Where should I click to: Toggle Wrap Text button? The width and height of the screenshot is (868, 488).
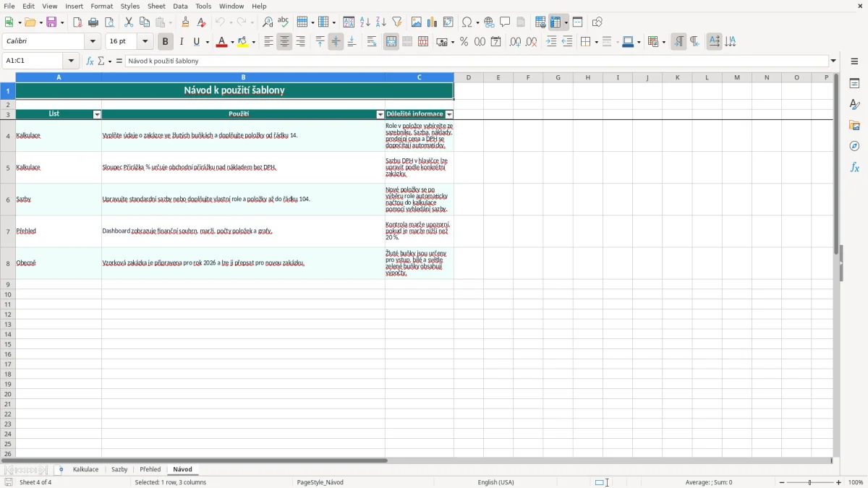(372, 42)
